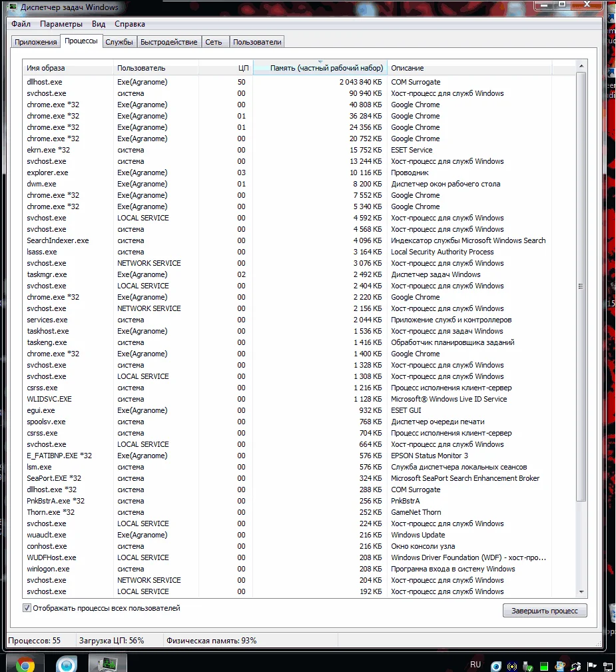
Task: Open the Вид menu
Action: tap(99, 24)
